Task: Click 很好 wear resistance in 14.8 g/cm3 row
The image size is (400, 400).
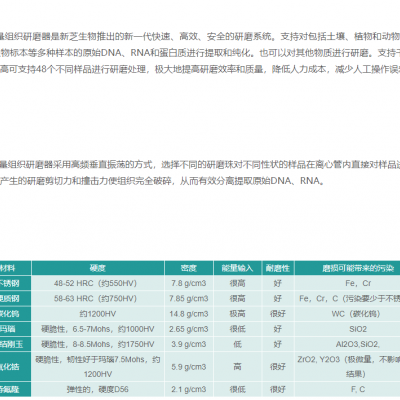Action: pos(278,314)
